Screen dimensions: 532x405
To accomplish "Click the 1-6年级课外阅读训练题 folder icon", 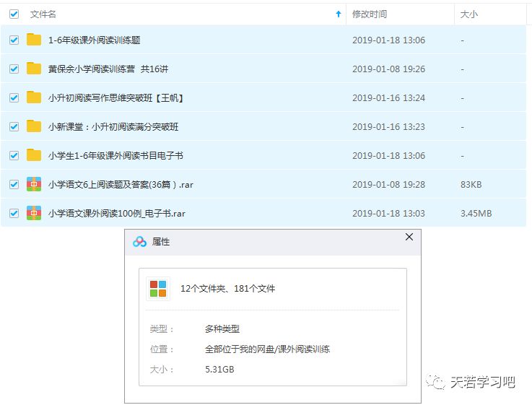I will 34,40.
